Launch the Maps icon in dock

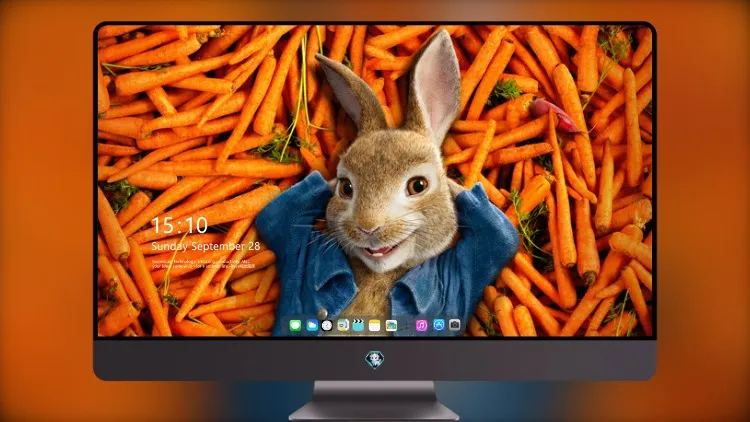343,325
